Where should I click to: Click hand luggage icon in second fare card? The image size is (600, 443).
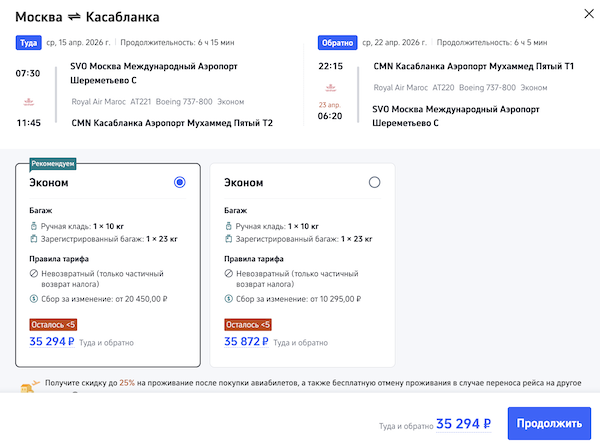pos(229,227)
